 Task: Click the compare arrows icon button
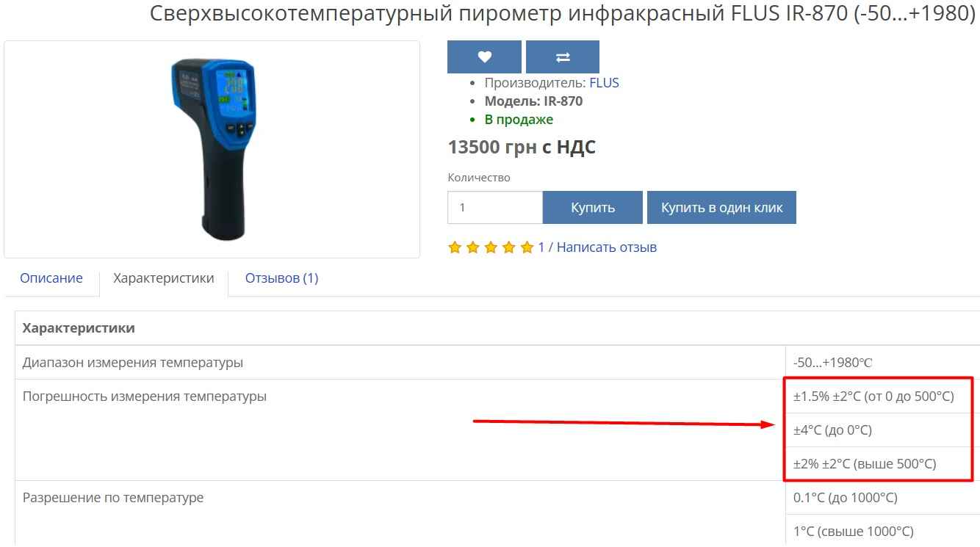(563, 57)
